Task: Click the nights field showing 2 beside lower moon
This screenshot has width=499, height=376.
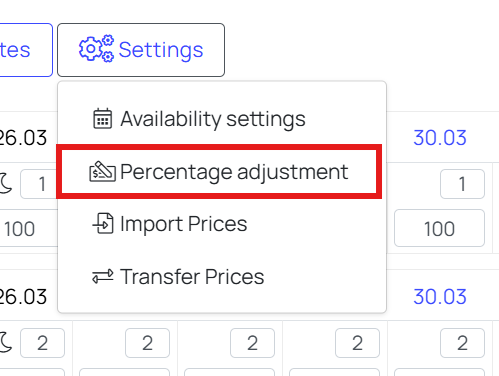Action: click(x=42, y=343)
